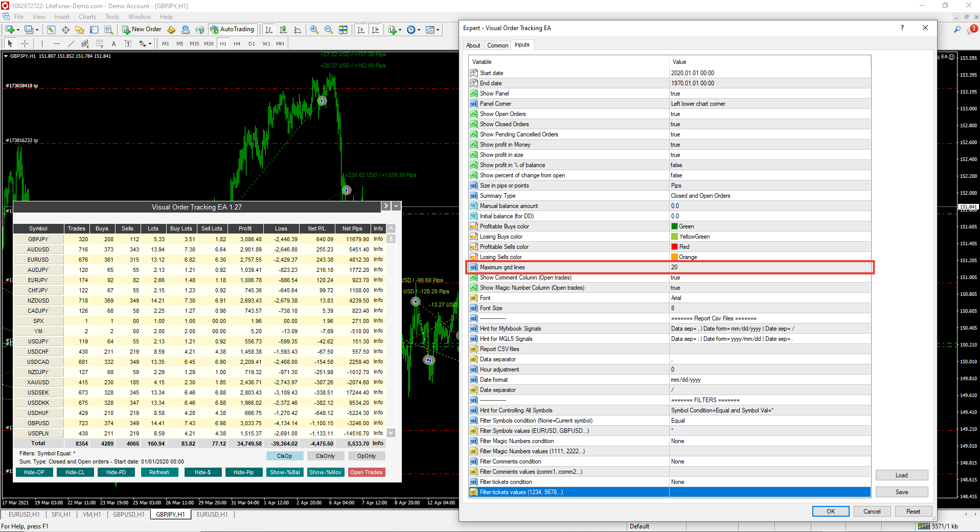
Task: Toggle chart Auto Scroll icon
Action: (361, 30)
